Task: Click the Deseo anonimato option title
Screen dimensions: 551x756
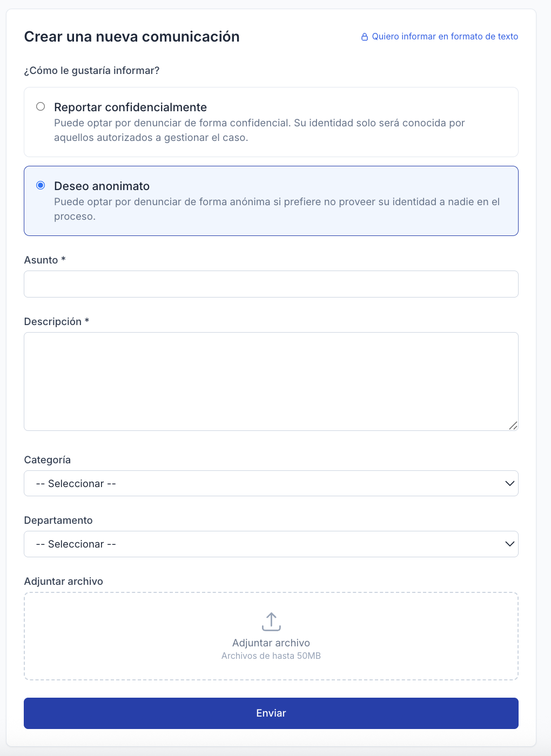Action: pyautogui.click(x=102, y=186)
